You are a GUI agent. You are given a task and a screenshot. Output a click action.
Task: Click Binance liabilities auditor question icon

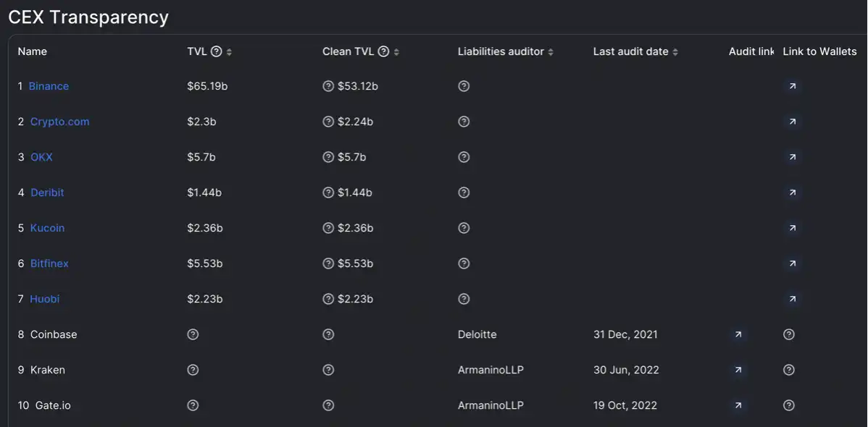pos(464,86)
